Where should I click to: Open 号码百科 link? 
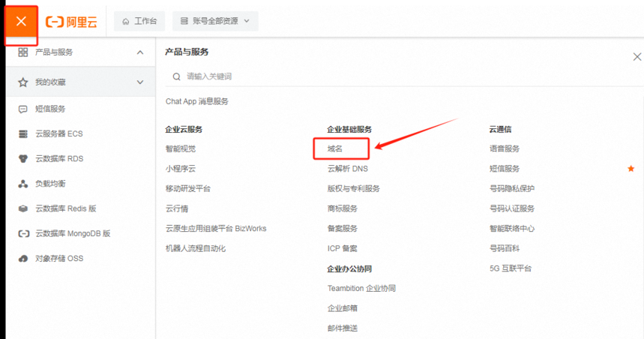(505, 248)
